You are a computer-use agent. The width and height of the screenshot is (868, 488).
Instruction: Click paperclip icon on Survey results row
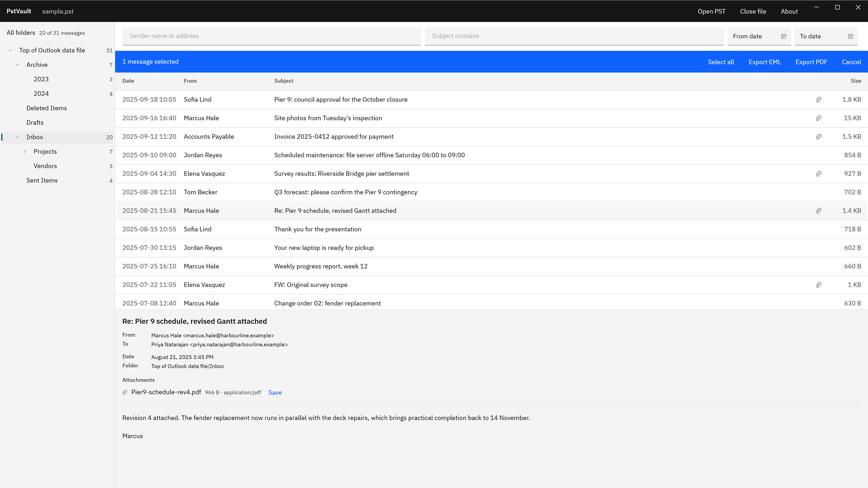819,174
